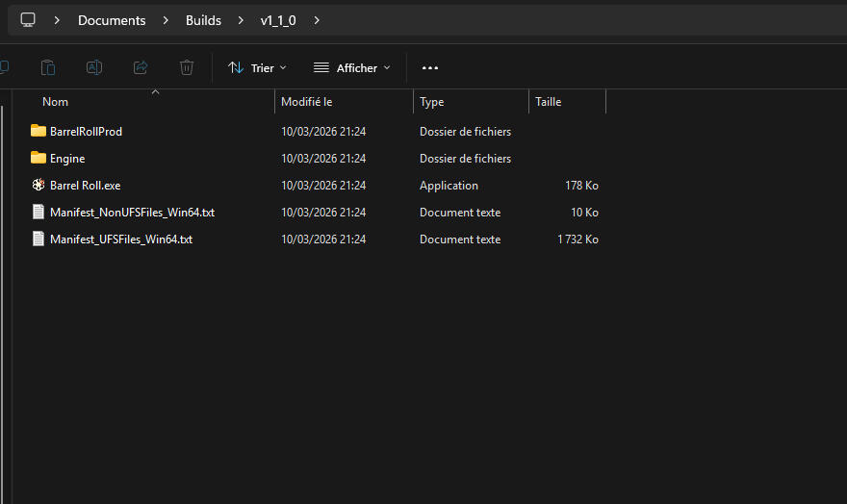The image size is (847, 504).
Task: Open the Trier sort dropdown
Action: coord(257,67)
